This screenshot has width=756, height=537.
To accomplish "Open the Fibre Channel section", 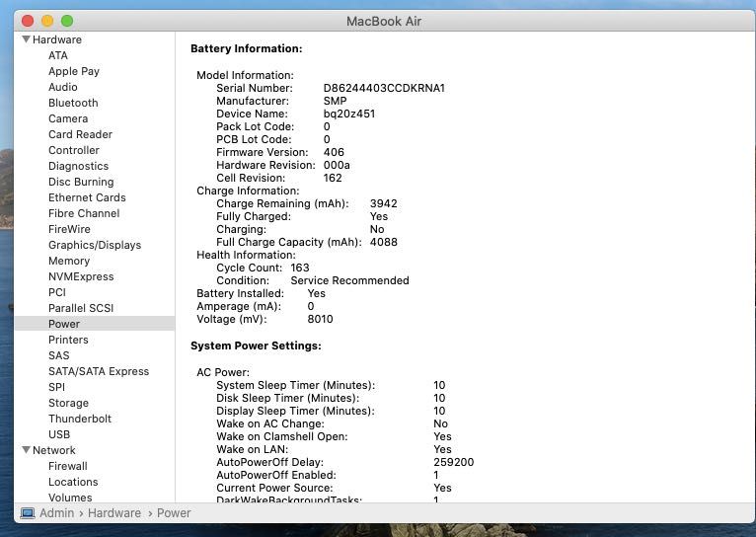I will click(84, 213).
